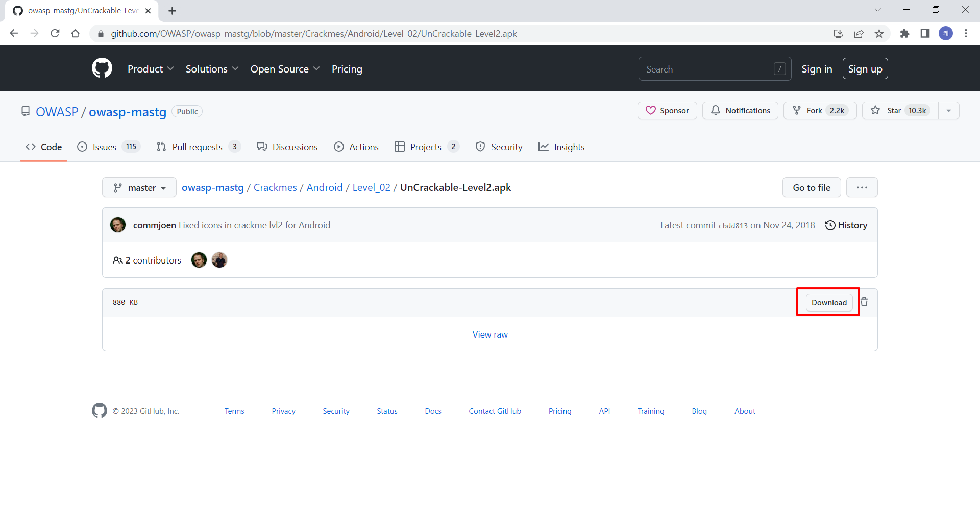Click the commjoen username link

tap(155, 225)
